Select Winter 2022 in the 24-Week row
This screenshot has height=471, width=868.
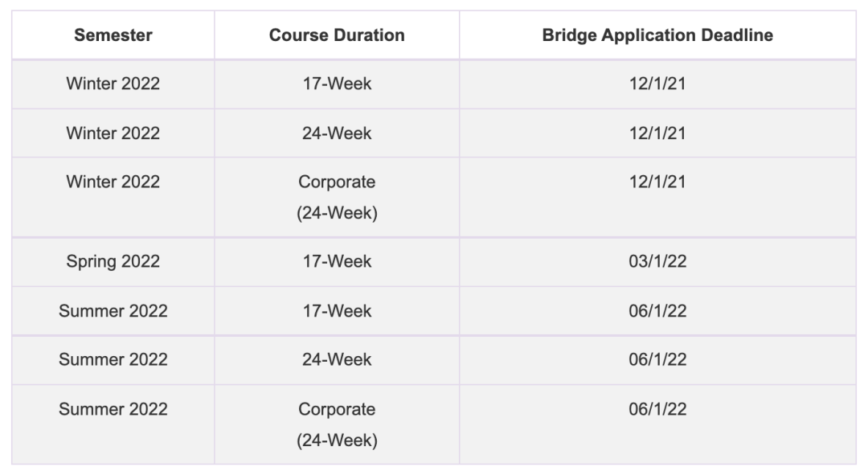pos(113,133)
